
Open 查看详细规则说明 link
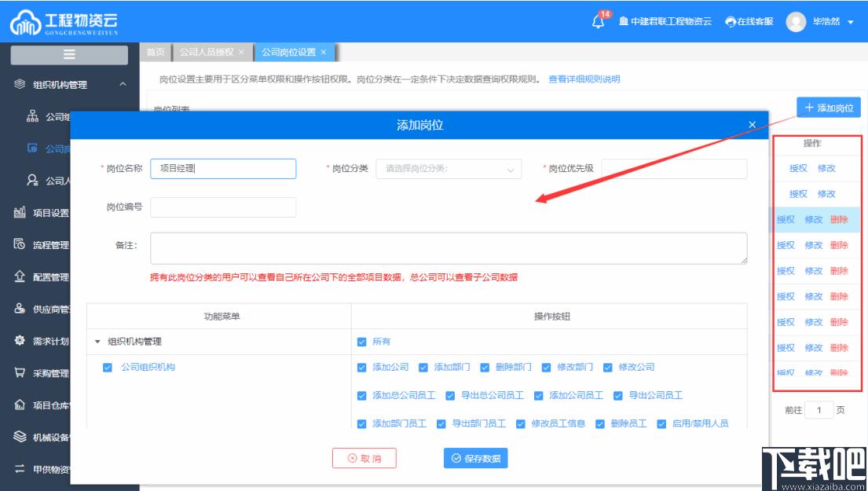tap(584, 79)
